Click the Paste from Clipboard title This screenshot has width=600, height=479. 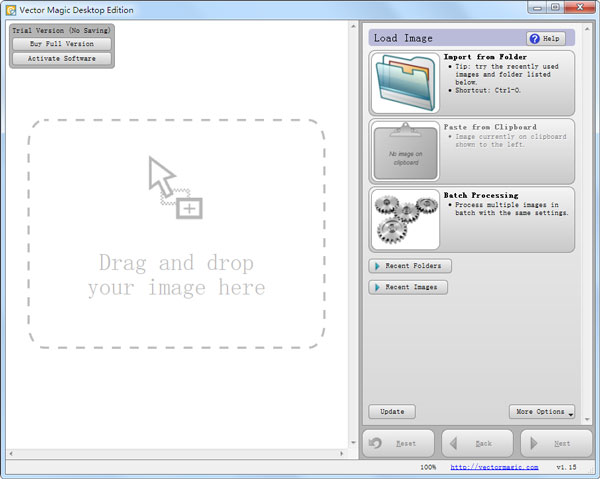click(490, 127)
